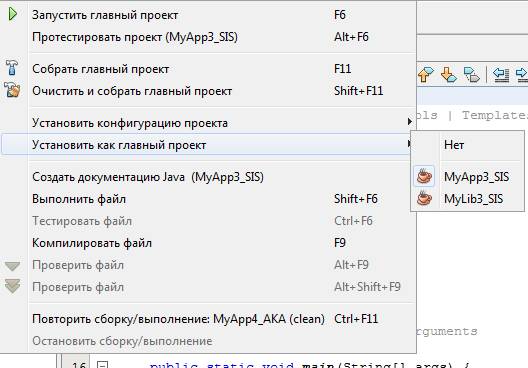Set MyApp3_SIS as main project
This screenshot has width=528, height=368.
467,176
